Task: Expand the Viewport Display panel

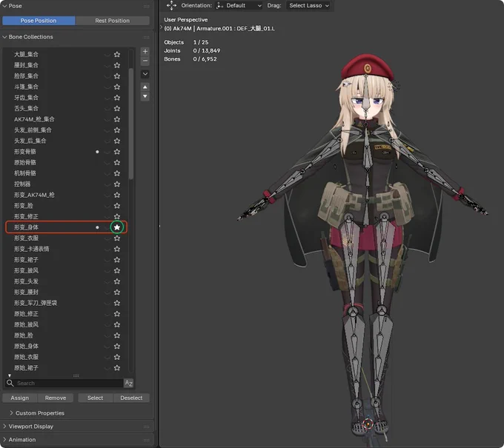Action: pos(4,427)
